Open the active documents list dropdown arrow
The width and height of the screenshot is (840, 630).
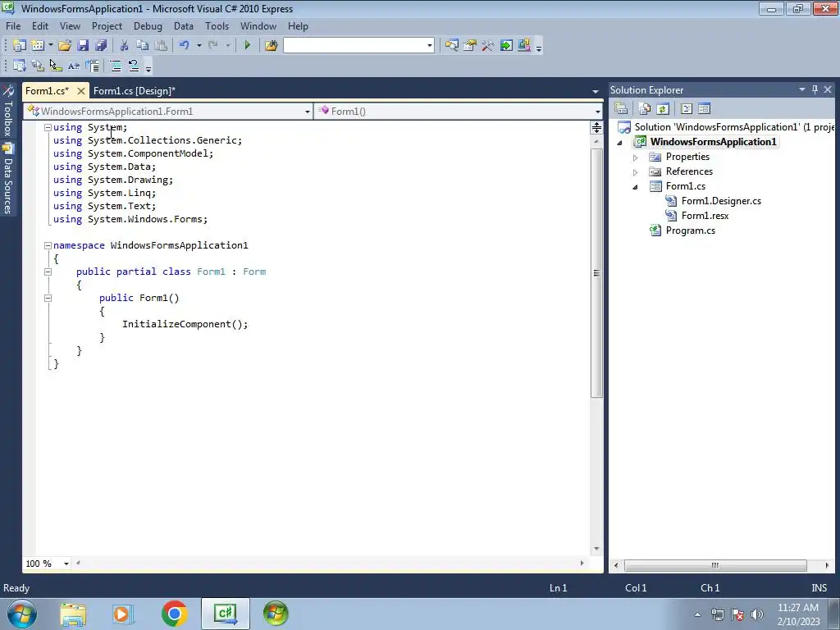[x=596, y=92]
